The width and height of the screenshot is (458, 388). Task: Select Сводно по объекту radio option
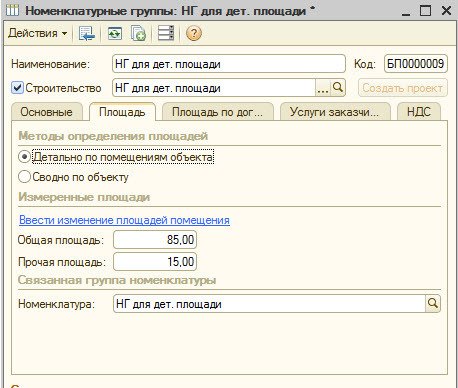[24, 177]
